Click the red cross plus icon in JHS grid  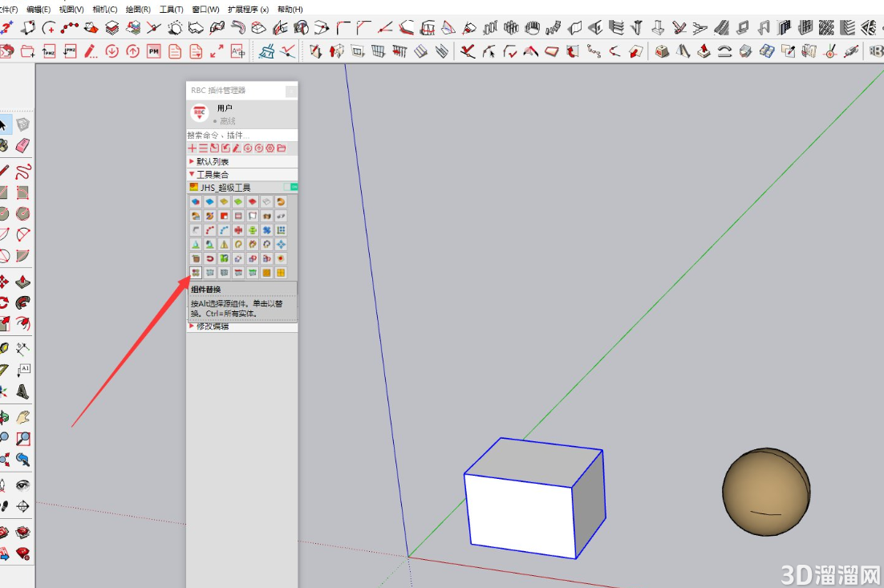[x=238, y=230]
